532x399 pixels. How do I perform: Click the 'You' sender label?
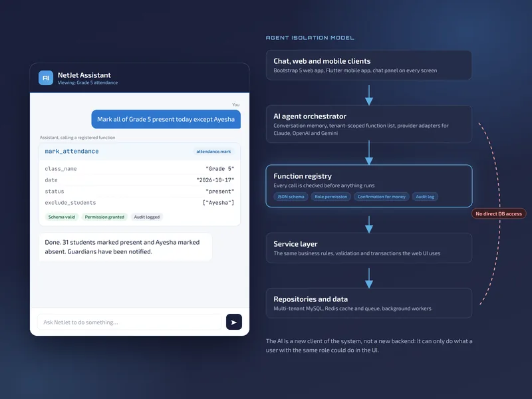[236, 104]
